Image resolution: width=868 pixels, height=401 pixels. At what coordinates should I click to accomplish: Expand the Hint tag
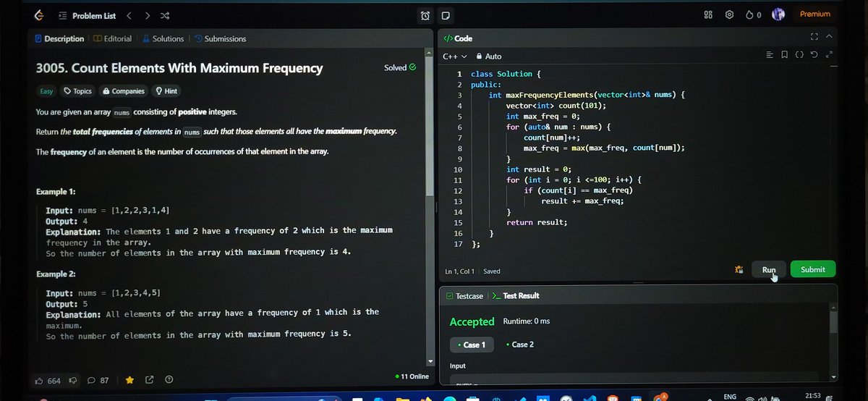pyautogui.click(x=166, y=91)
